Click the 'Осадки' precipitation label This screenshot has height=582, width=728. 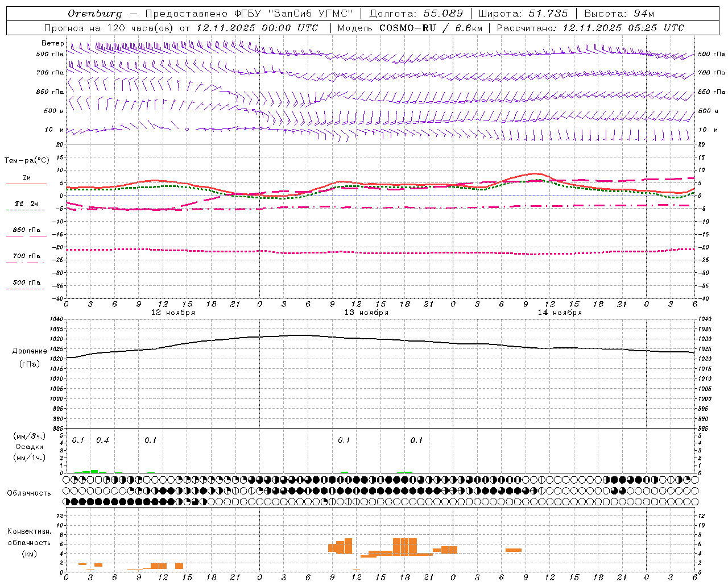[30, 447]
